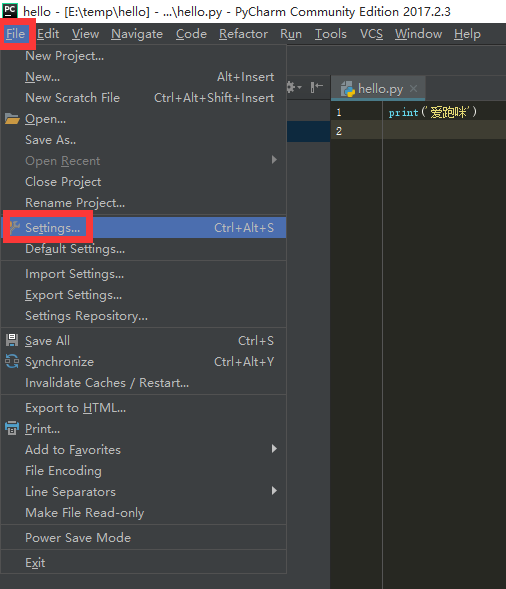
Task: Choose File Encoding menu entry
Action: (143, 471)
